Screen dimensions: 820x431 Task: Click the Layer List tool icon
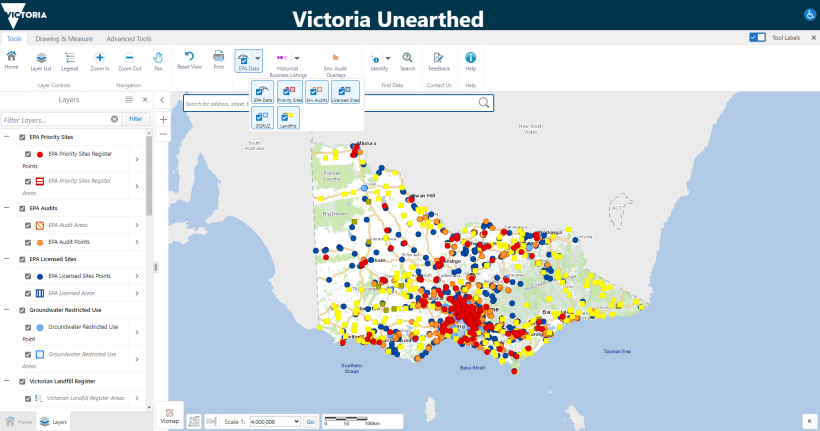click(41, 58)
